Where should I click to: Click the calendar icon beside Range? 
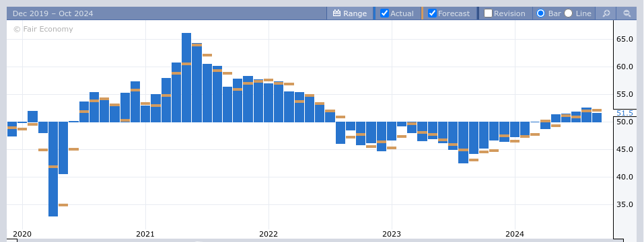336,13
